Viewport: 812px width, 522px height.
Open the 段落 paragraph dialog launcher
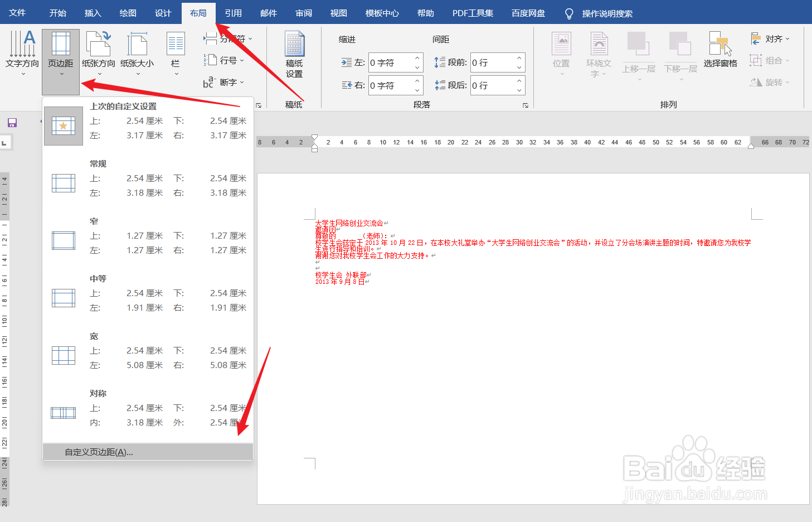(526, 105)
